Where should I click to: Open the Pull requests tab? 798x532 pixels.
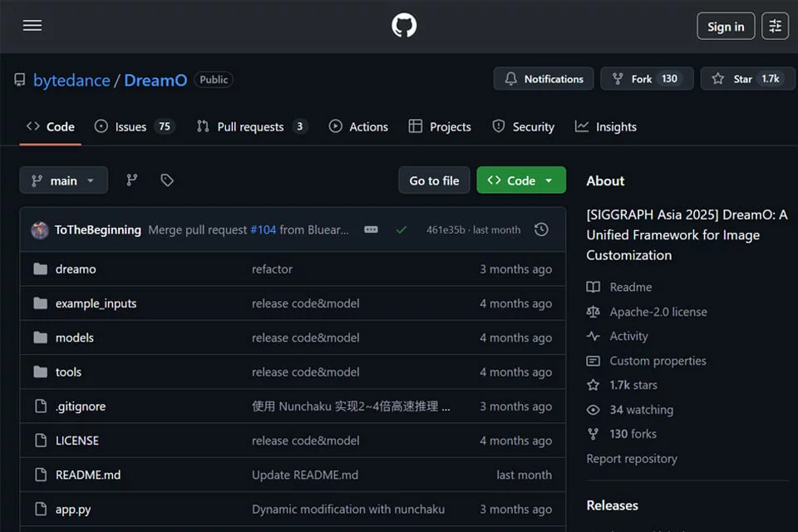click(252, 126)
